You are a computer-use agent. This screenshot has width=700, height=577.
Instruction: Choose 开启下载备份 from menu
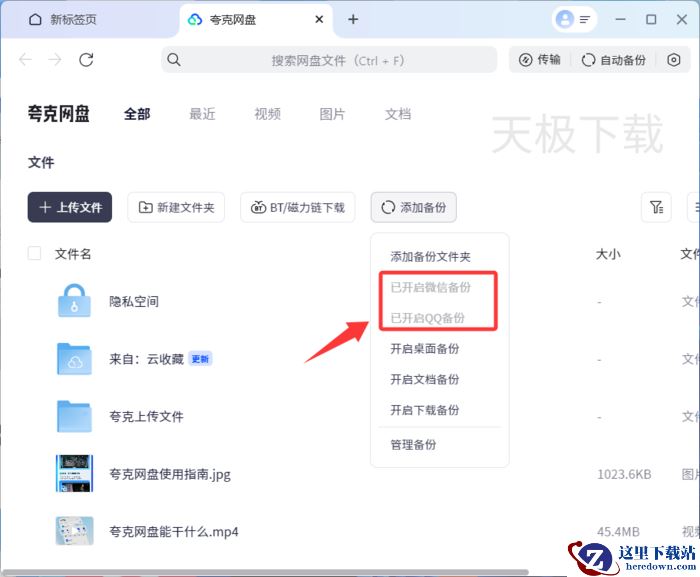pos(425,410)
